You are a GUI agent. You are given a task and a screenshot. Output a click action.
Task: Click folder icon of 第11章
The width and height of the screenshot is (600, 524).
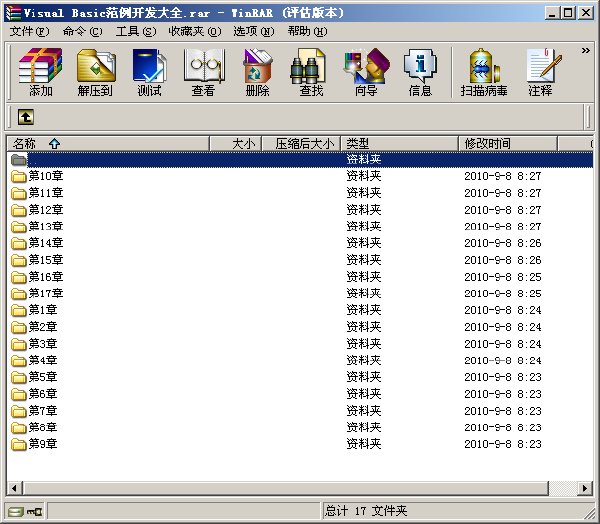coord(18,193)
